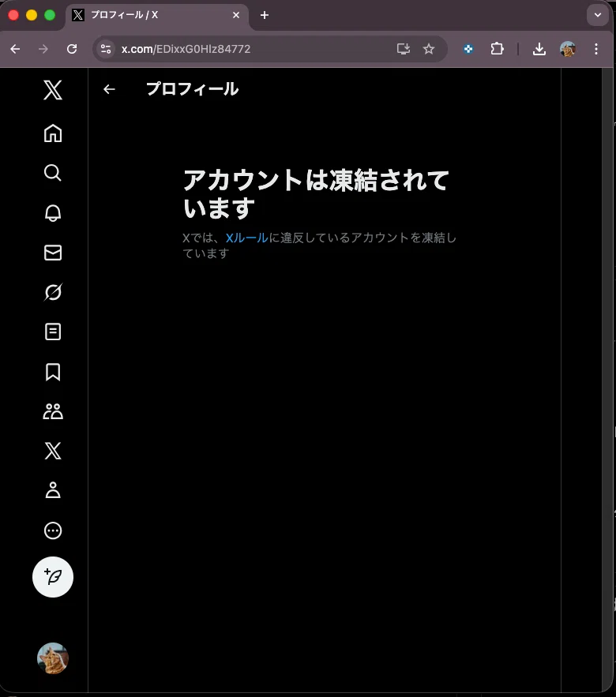View site information icon in address bar
Screen dimensions: 616x697
(x=106, y=49)
